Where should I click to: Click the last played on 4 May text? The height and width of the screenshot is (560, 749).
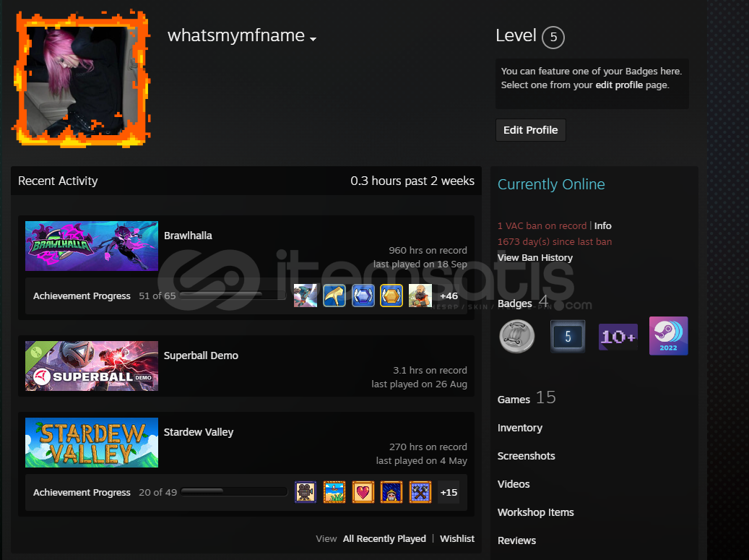point(421,460)
